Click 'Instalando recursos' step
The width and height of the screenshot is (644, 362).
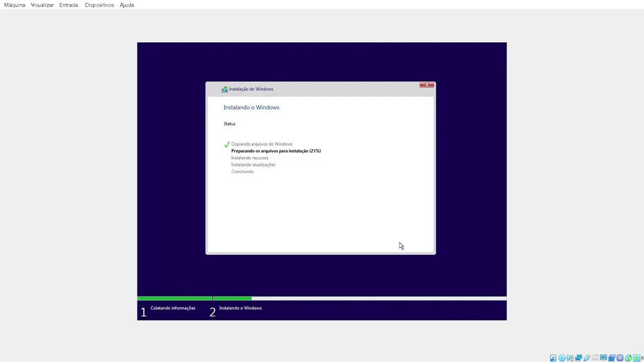250,158
